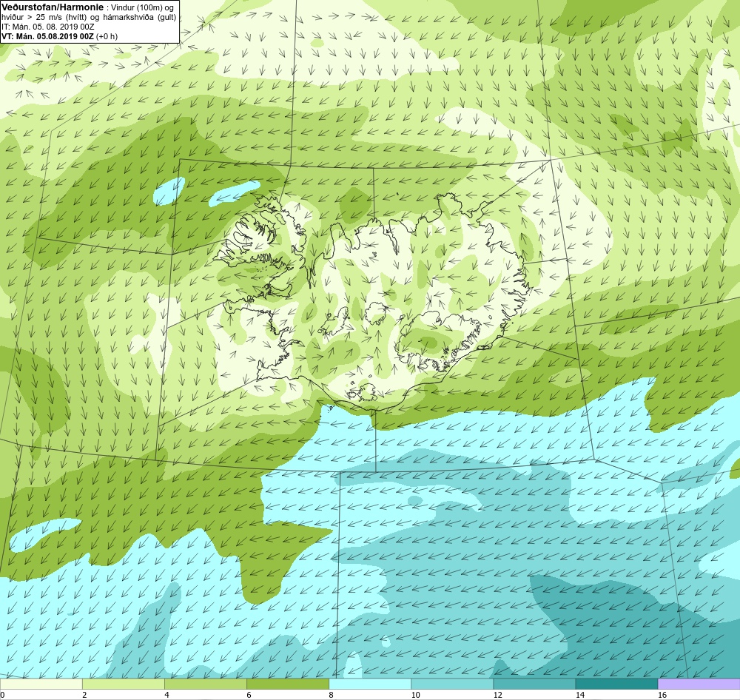This screenshot has width=740, height=700.
Task: Click the scale label '6'
Action: tap(249, 695)
